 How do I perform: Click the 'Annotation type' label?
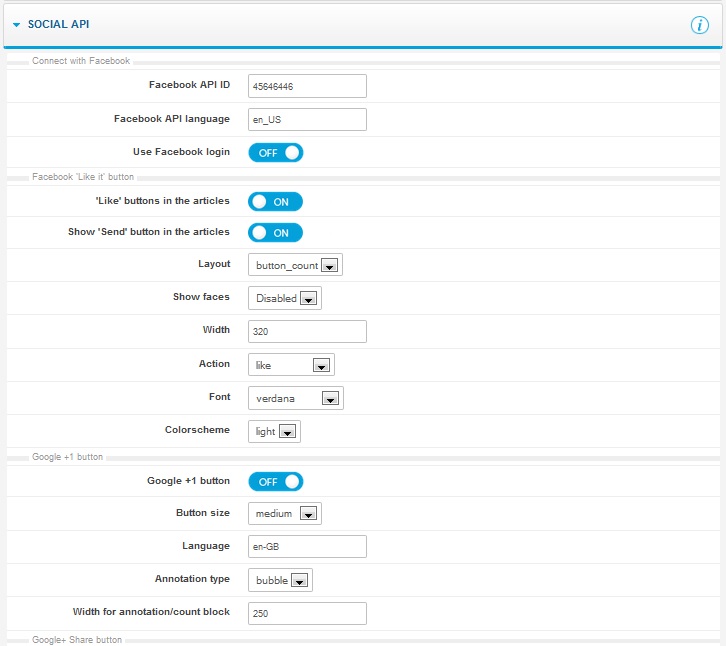[192, 579]
